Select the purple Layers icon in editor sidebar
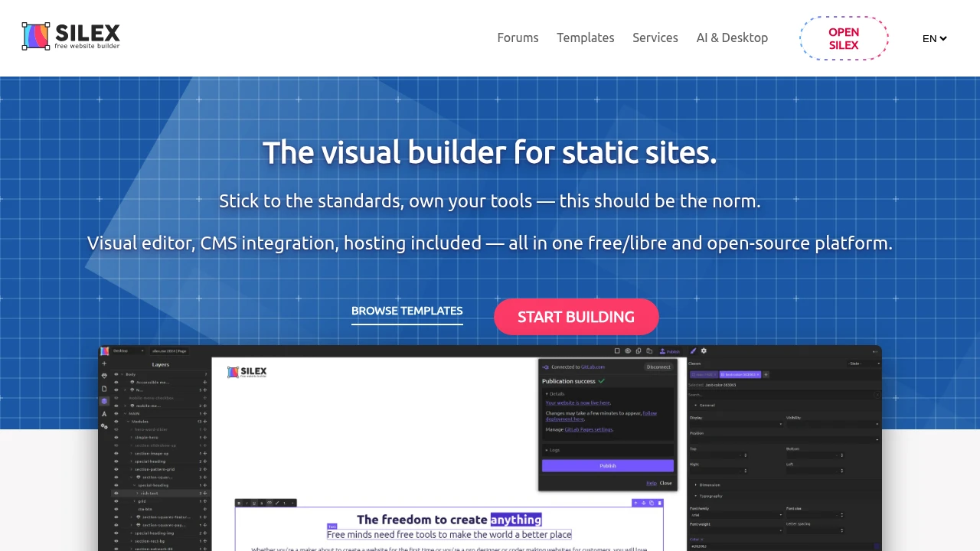 point(104,401)
